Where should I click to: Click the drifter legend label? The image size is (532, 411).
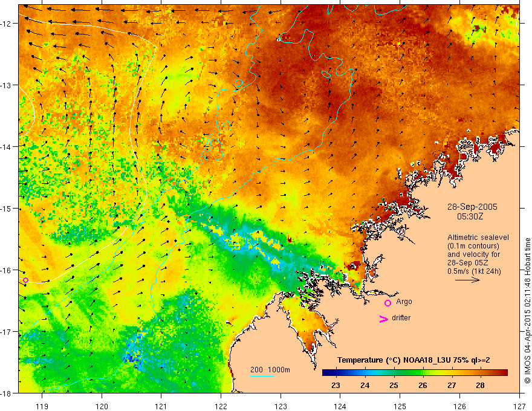[401, 318]
